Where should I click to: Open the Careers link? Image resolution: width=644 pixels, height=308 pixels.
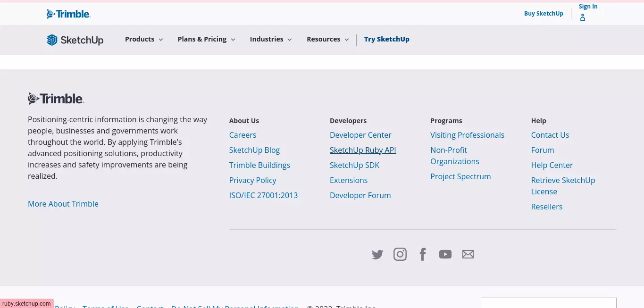(x=243, y=135)
